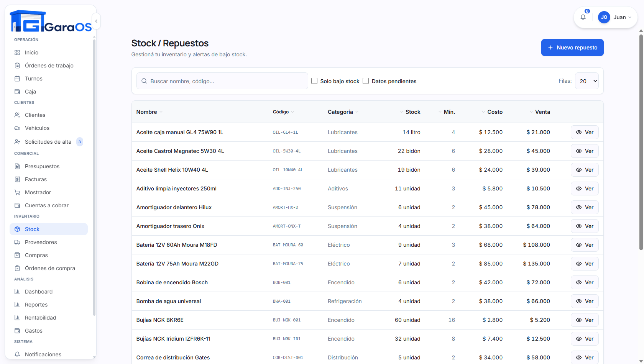
Task: Click the Reportes chart icon
Action: pos(17,305)
